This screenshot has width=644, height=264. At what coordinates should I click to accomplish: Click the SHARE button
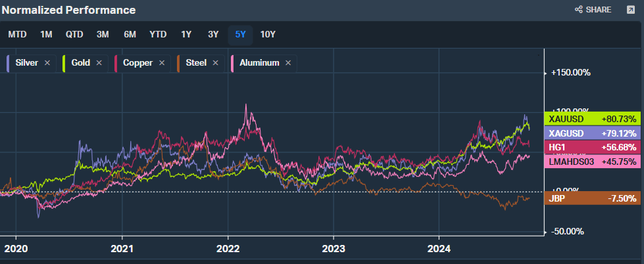coord(593,10)
